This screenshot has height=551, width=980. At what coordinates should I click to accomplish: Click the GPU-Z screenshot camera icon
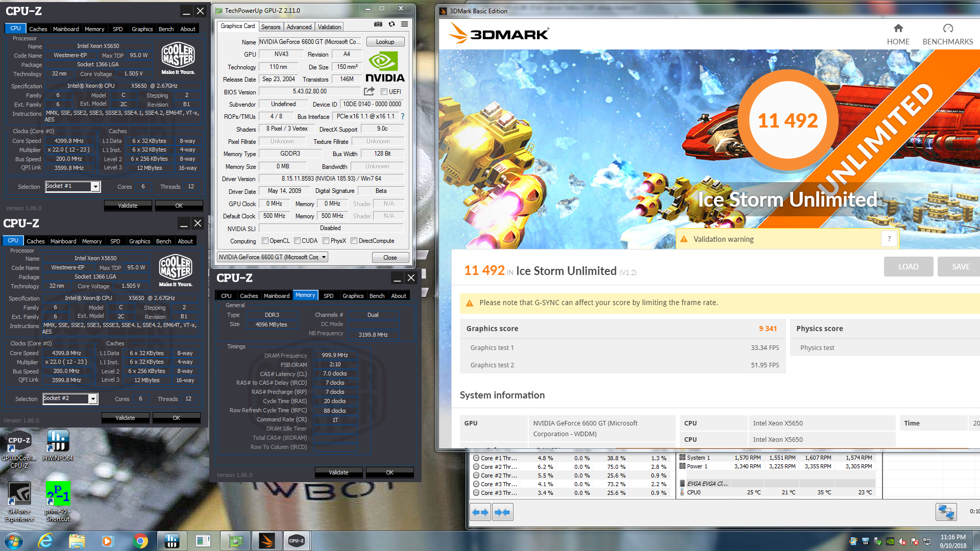point(378,24)
